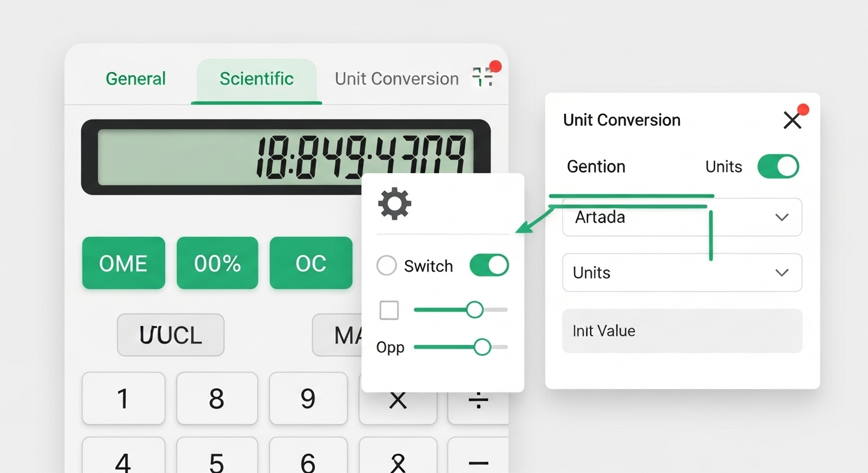Switch to the General tab
Image resolution: width=868 pixels, height=473 pixels.
pos(136,79)
